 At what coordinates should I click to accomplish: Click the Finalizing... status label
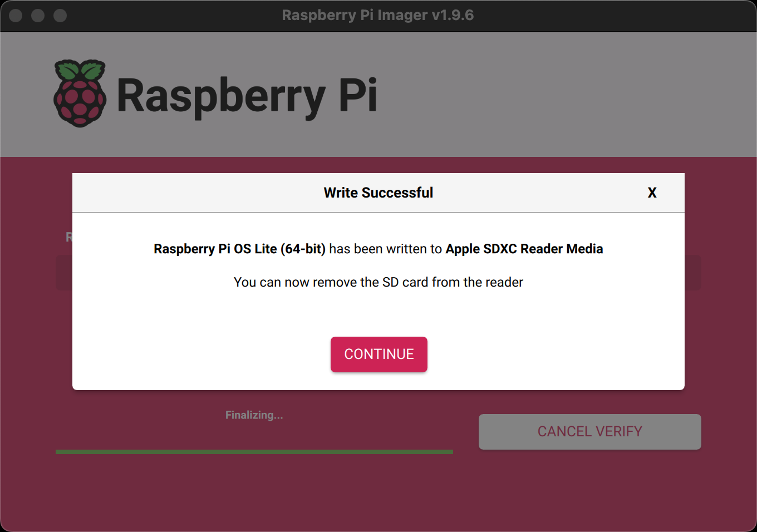coord(254,415)
